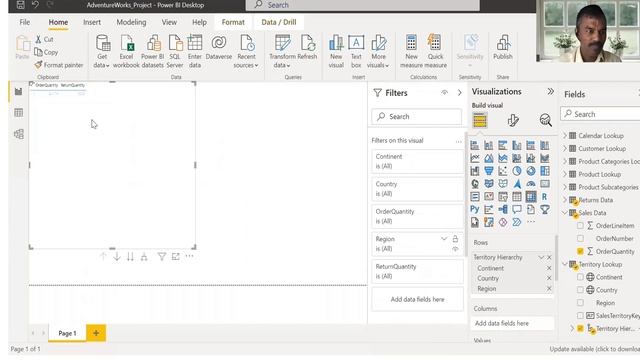This screenshot has height=360, width=640.
Task: Click the title bar Search box
Action: (x=362, y=5)
